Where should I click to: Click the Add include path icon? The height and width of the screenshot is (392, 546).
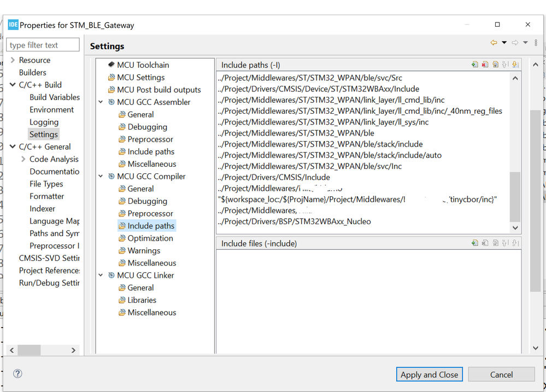(475, 65)
